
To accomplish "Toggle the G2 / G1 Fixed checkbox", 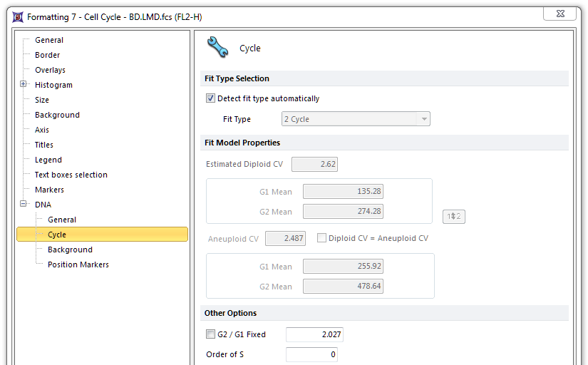I will (x=210, y=334).
